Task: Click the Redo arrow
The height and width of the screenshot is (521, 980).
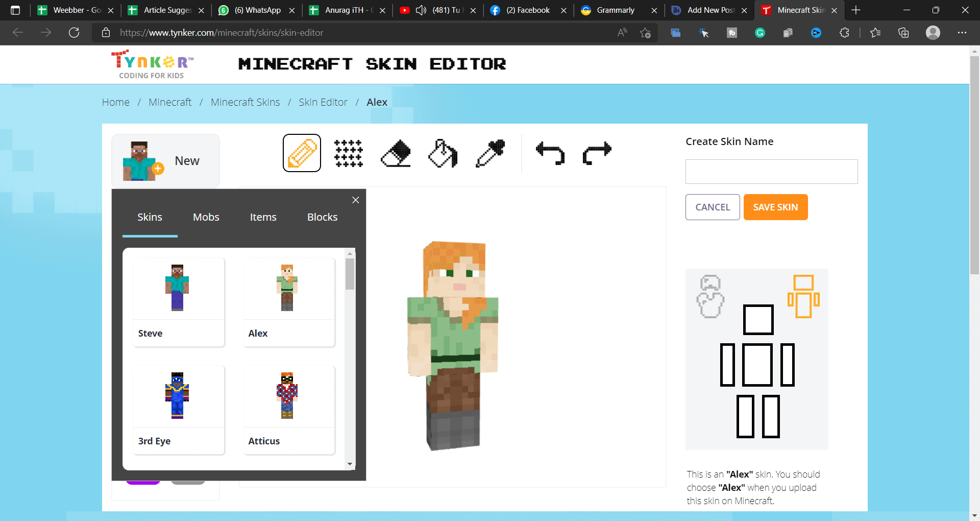Action: coord(597,153)
